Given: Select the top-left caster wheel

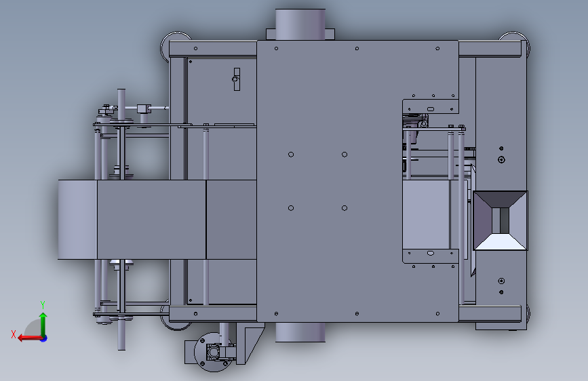Looking at the screenshot, I should click(175, 48).
